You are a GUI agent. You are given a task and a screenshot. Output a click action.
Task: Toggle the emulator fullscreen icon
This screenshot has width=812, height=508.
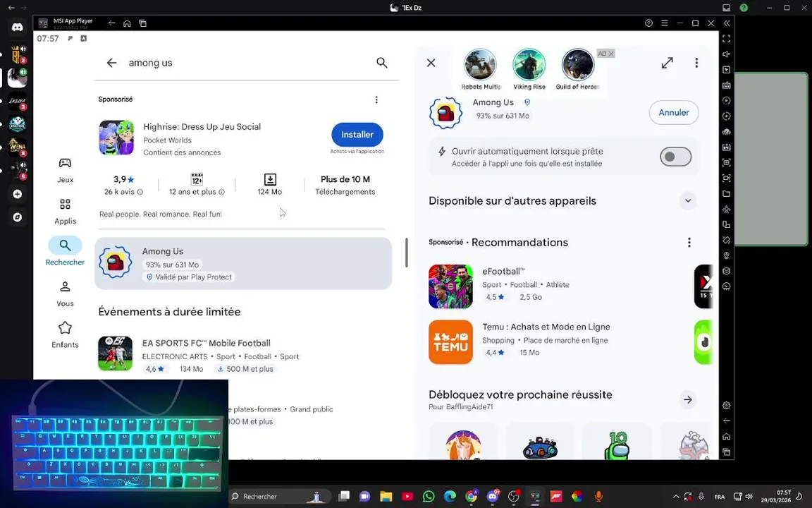click(727, 39)
